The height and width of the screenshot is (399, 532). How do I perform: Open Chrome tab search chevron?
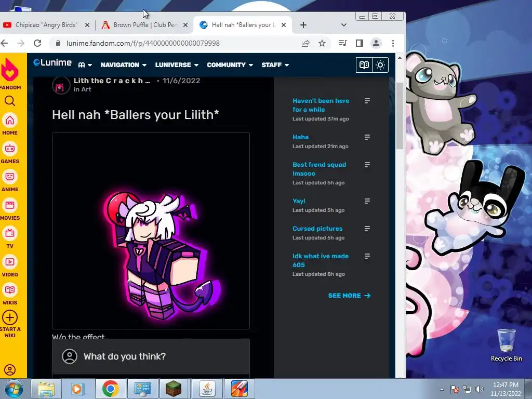(344, 25)
